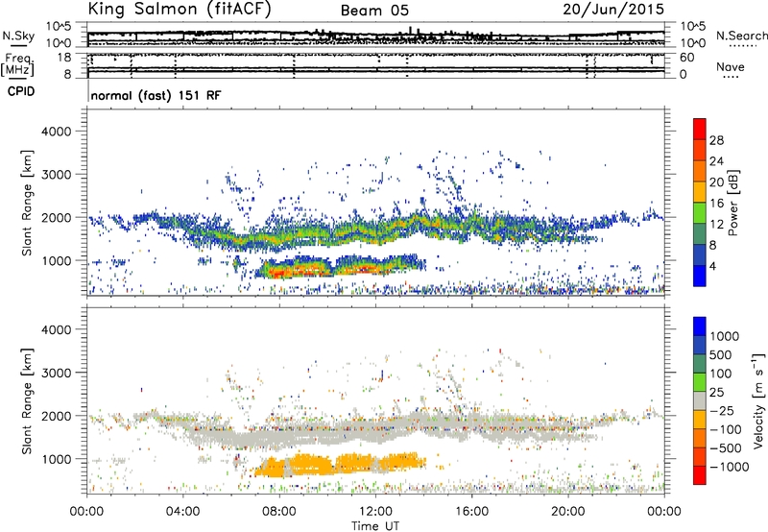Click the 'Nave' legend label
The width and height of the screenshot is (768, 532).
731,67
